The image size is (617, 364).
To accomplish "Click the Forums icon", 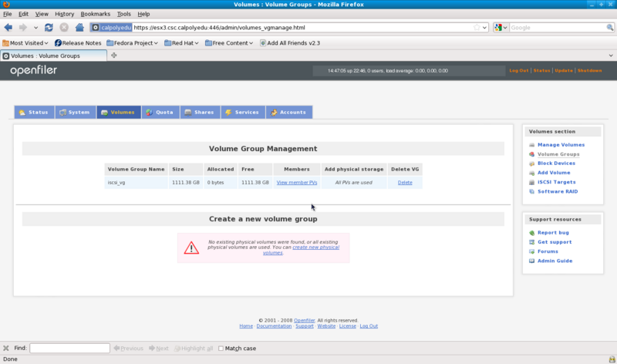I will [x=531, y=251].
